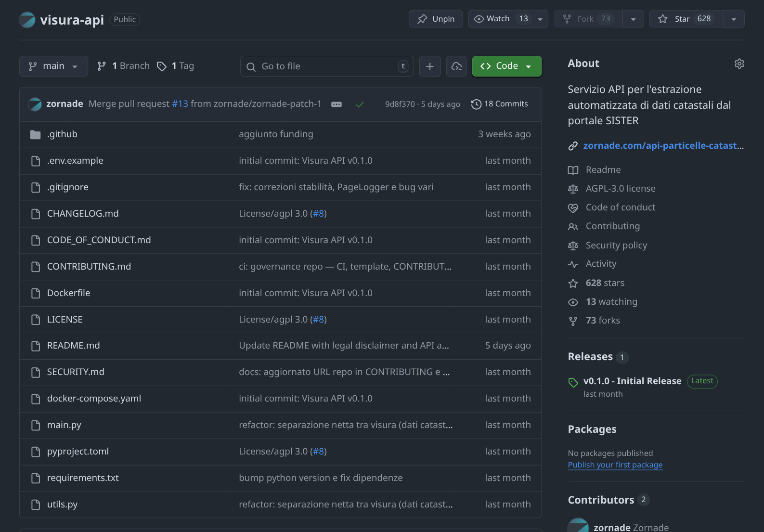The image size is (764, 532).
Task: View the 18 Commits history
Action: point(499,104)
